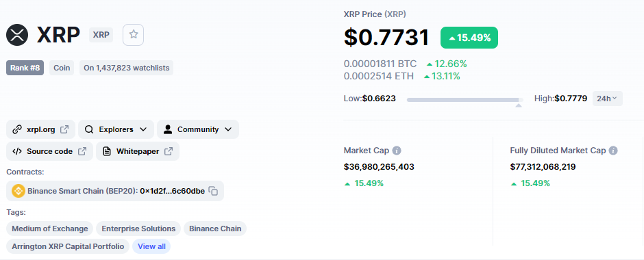Image resolution: width=644 pixels, height=260 pixels.
Task: Select the Medium of Exchange tag
Action: pos(50,229)
